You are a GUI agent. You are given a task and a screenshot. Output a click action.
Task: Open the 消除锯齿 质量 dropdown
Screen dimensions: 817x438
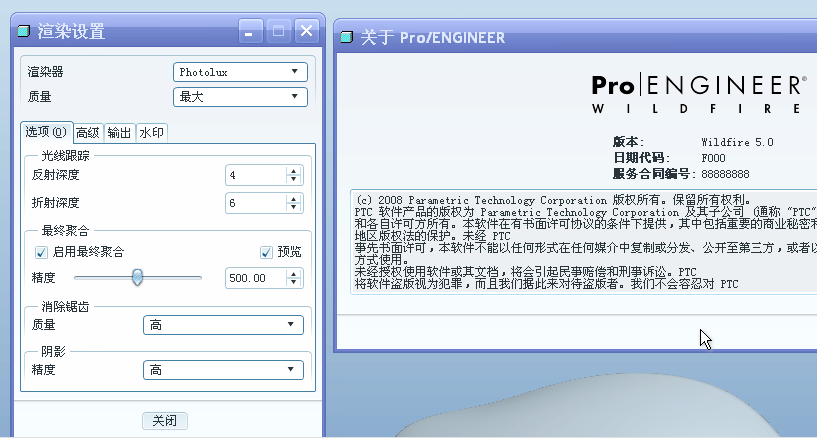[x=223, y=325]
